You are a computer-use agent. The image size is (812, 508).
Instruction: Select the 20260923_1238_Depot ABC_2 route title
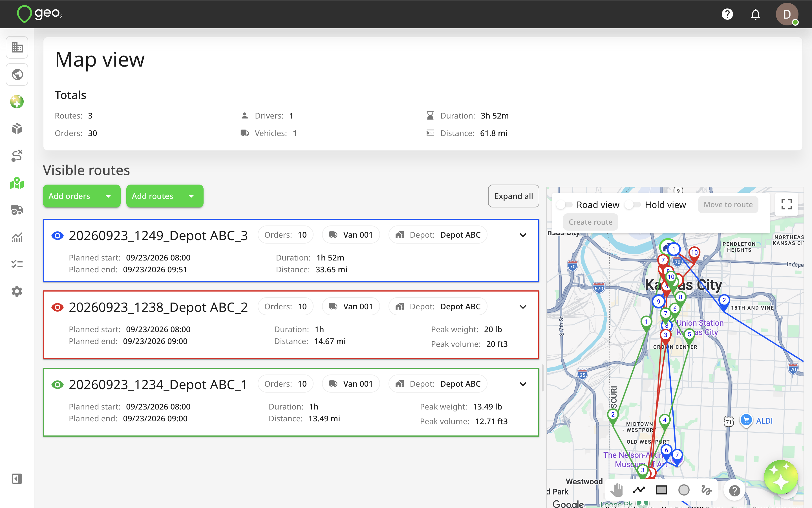(x=158, y=307)
